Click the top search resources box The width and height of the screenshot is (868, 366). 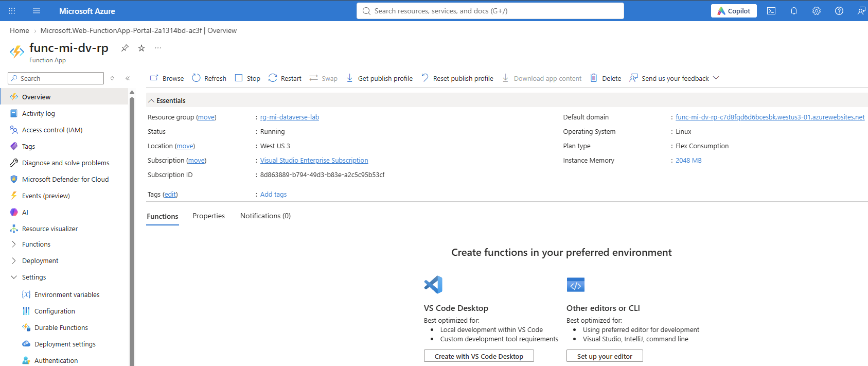(490, 11)
